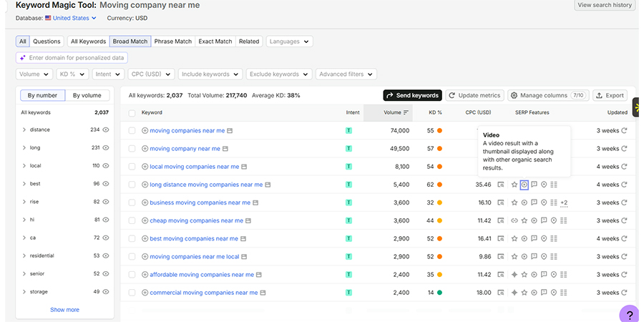Click plus icon beside business moving companies near me
The width and height of the screenshot is (644, 322).
145,203
